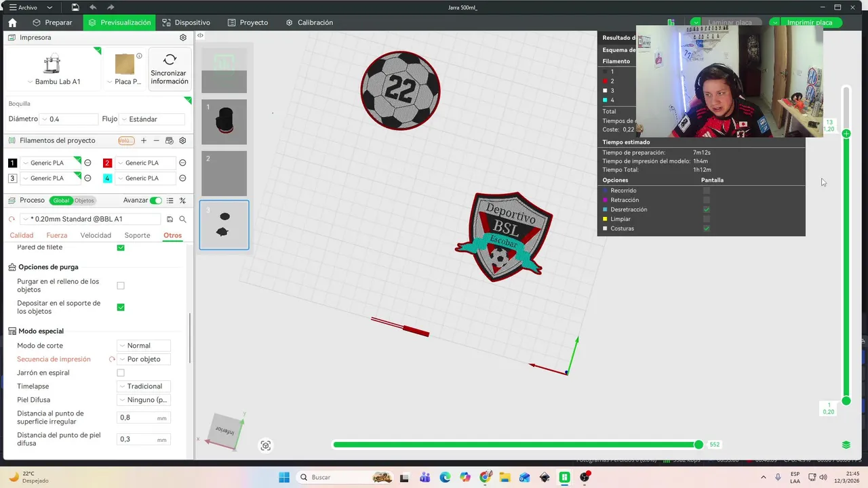The height and width of the screenshot is (488, 868).
Task: Open printer settings gear icon
Action: pos(183,37)
